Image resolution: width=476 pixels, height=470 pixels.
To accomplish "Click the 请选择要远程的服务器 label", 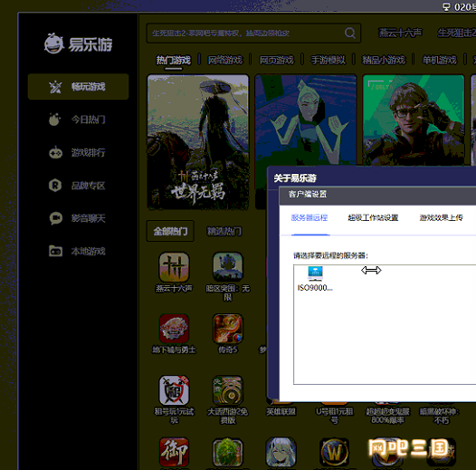I will (330, 255).
